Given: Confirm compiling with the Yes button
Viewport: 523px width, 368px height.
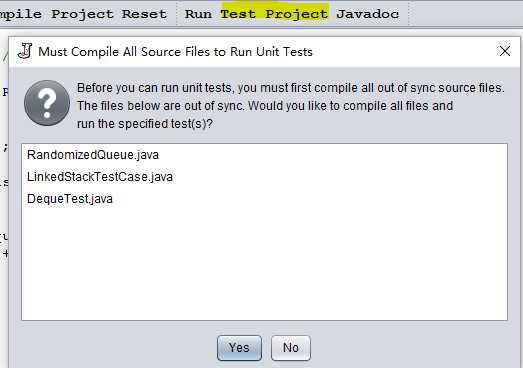Looking at the screenshot, I should pyautogui.click(x=239, y=348).
